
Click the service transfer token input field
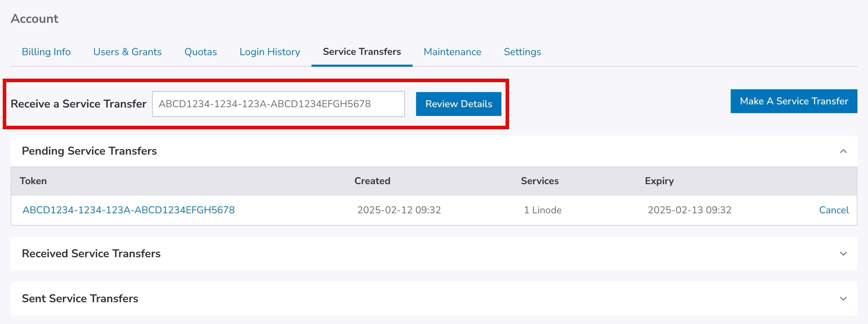coord(278,104)
